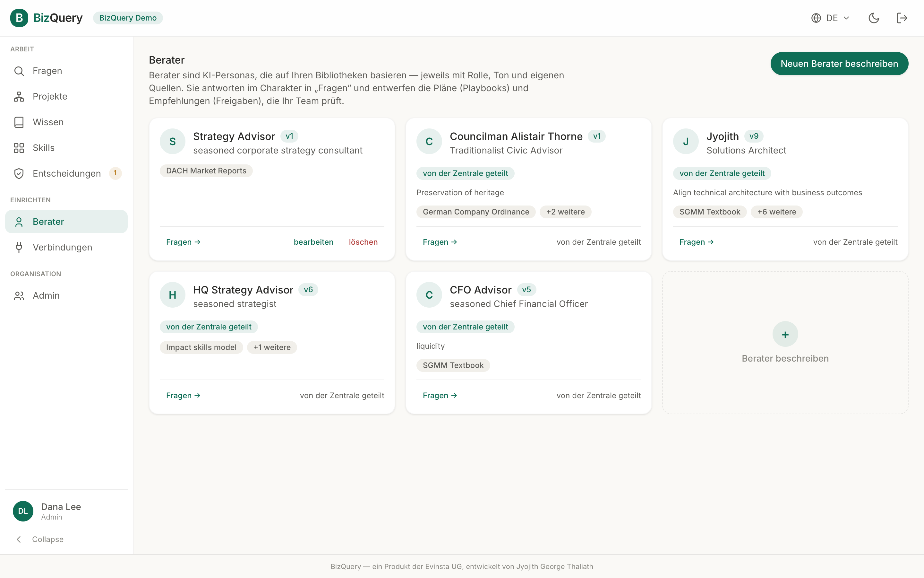The width and height of the screenshot is (924, 578).
Task: Click the Berater beschreiben placeholder text
Action: pyautogui.click(x=785, y=358)
